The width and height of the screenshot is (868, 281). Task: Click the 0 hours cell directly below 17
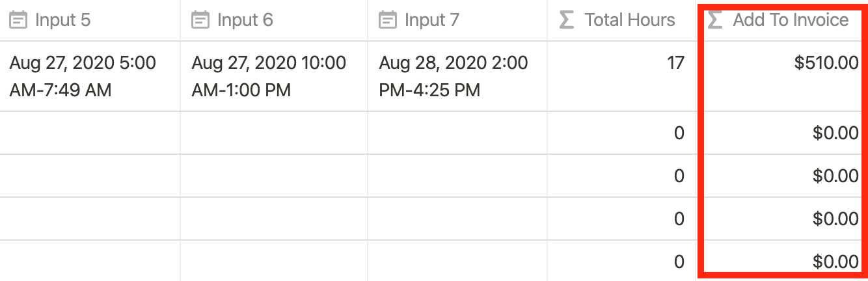tap(622, 133)
